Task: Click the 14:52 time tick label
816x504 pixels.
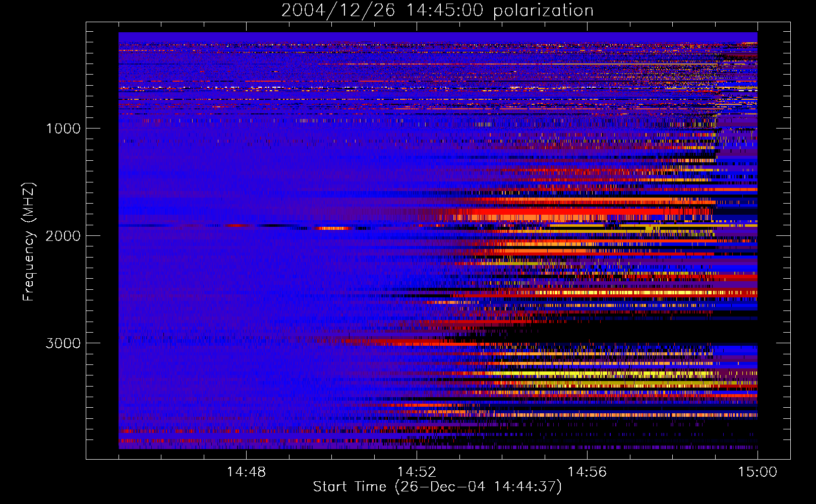Action: point(417,472)
